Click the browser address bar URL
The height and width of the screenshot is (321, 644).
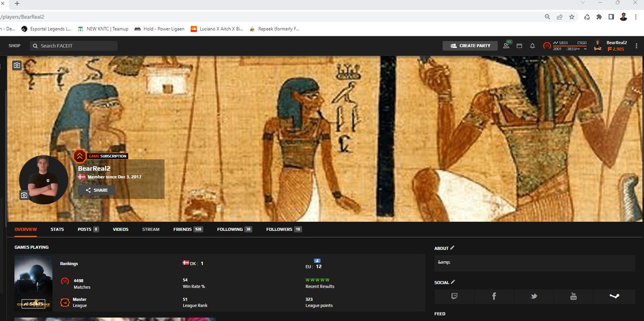point(22,17)
